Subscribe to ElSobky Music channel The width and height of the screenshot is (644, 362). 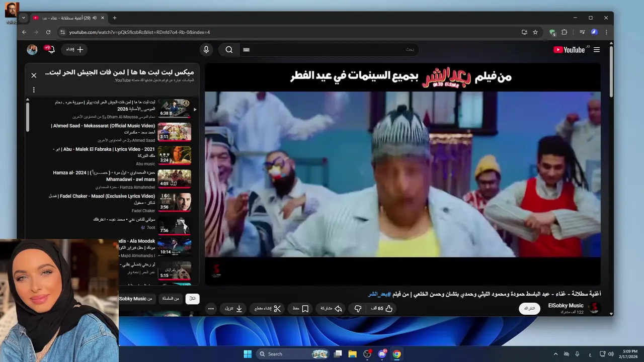(x=529, y=308)
